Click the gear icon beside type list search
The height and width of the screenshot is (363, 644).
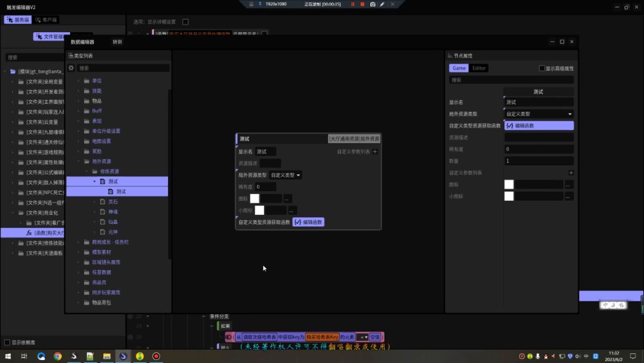pos(72,68)
